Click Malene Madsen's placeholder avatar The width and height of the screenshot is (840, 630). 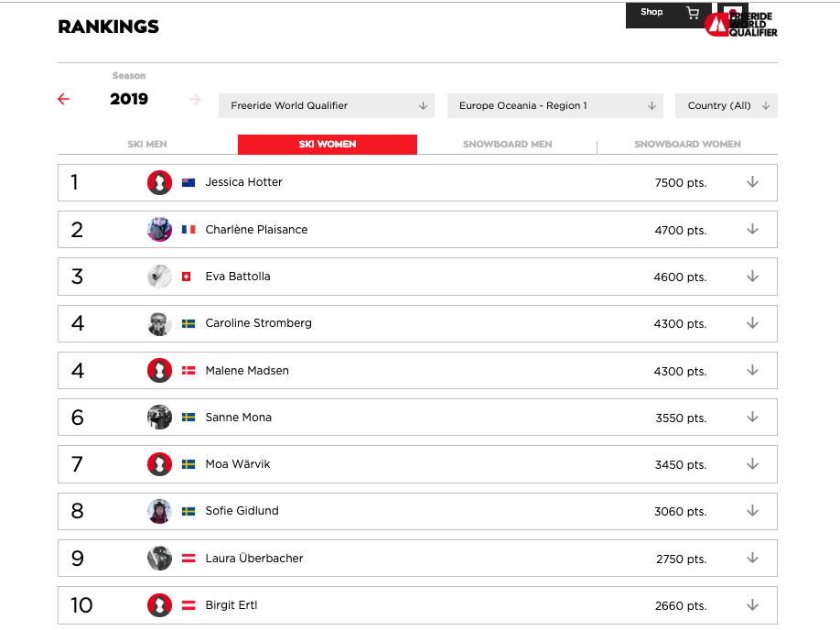[x=159, y=371]
